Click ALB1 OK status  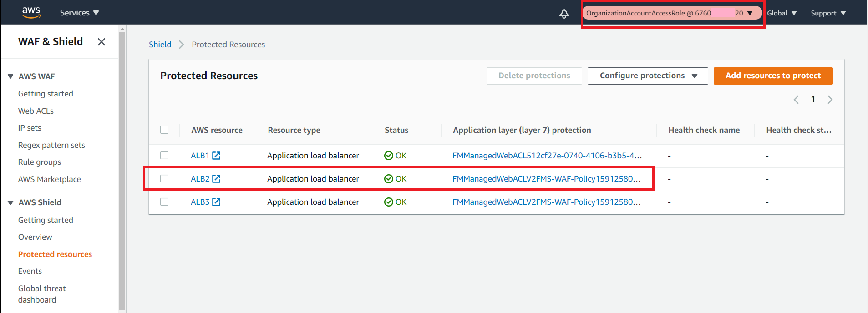[396, 156]
